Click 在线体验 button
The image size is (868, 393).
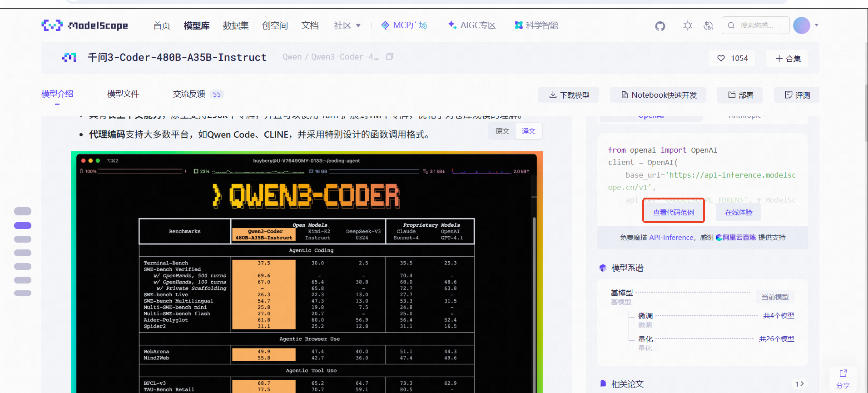(739, 212)
